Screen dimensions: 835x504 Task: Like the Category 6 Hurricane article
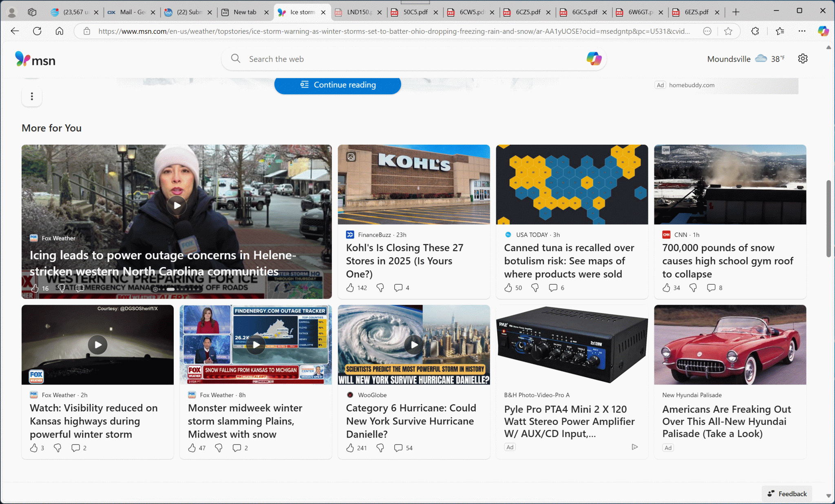click(350, 448)
